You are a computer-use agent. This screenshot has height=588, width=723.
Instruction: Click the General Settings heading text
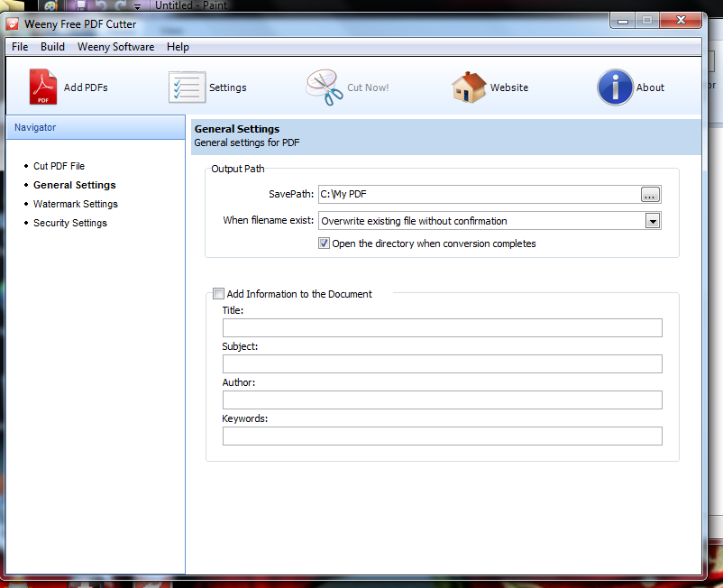point(237,129)
